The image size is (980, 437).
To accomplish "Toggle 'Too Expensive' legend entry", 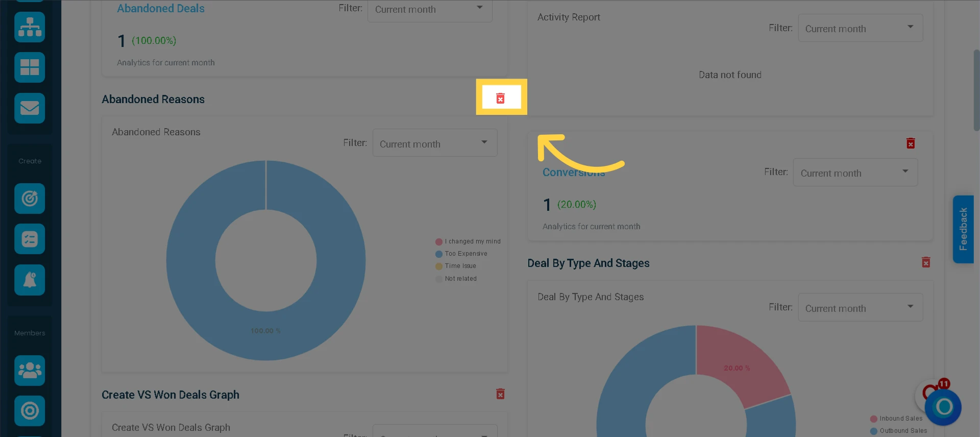I will (x=461, y=254).
